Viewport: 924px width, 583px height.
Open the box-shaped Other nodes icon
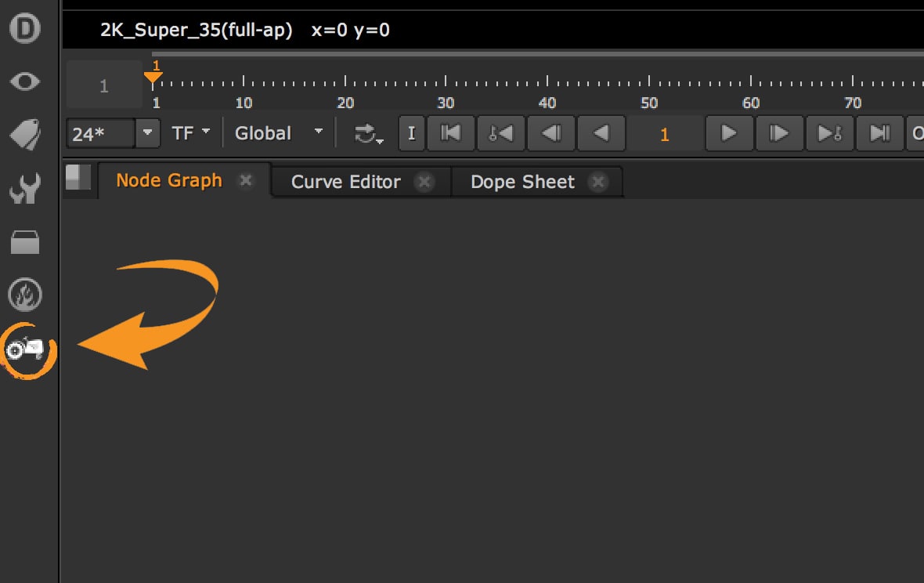[25, 243]
